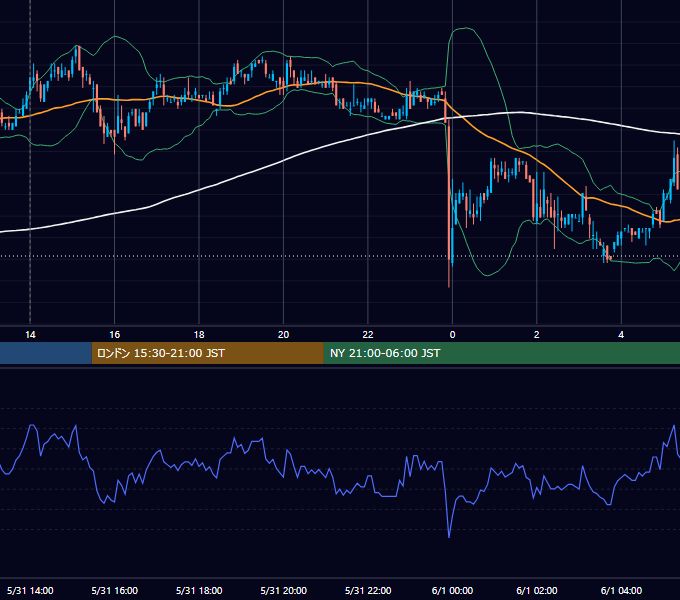The height and width of the screenshot is (600, 680).
Task: Click the 20 hour axis label
Action: click(x=283, y=335)
